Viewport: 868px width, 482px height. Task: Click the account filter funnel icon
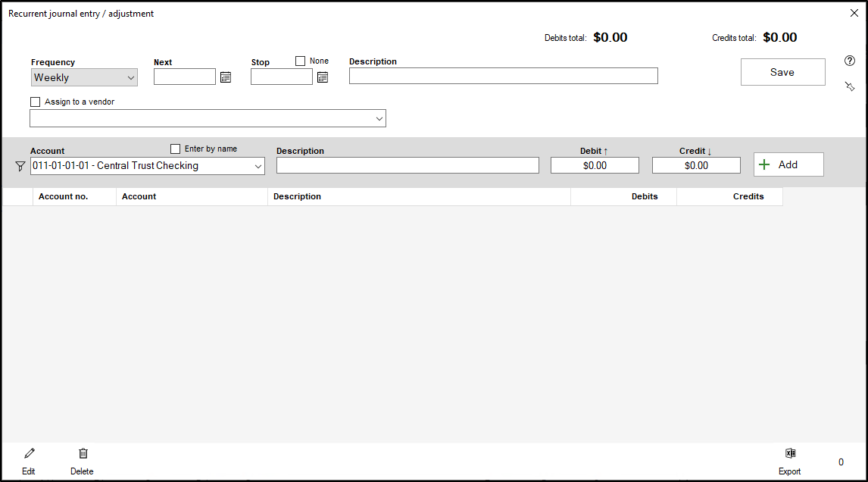pos(20,166)
